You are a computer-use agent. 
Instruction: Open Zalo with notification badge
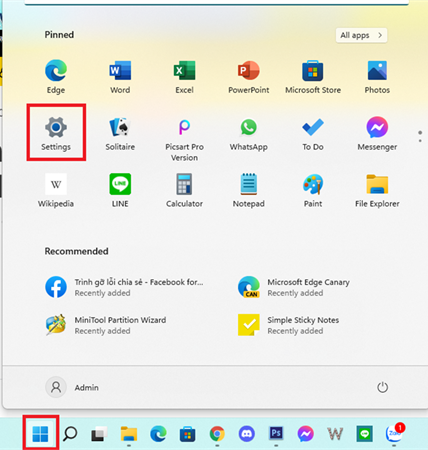coord(395,433)
